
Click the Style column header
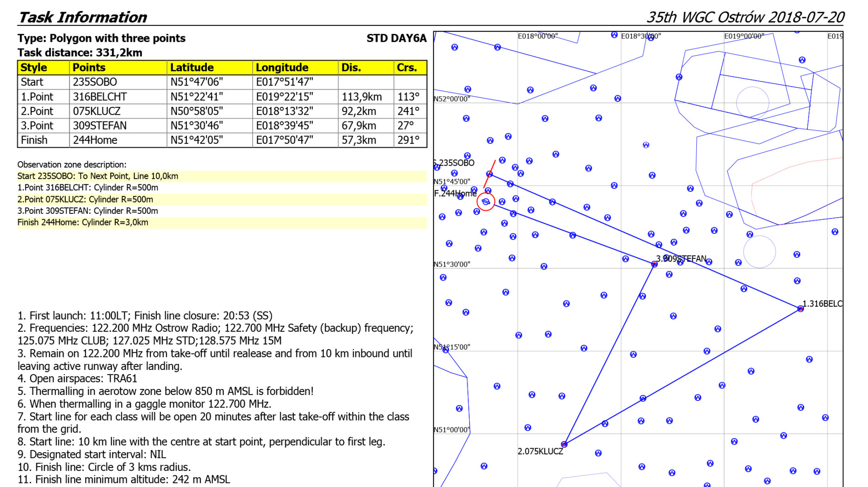tap(34, 68)
